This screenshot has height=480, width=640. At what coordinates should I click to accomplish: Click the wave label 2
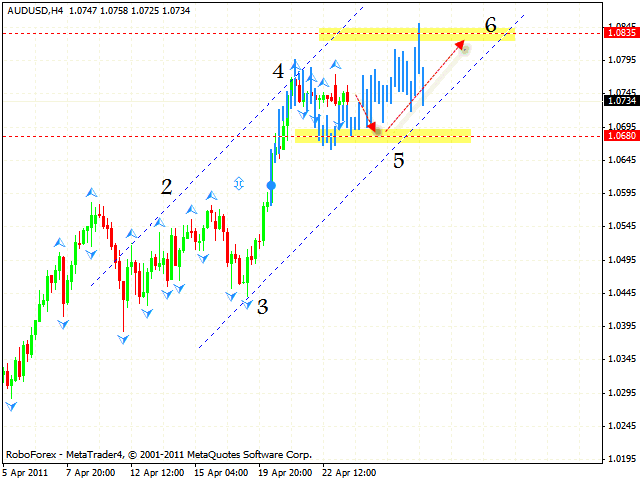[x=167, y=187]
